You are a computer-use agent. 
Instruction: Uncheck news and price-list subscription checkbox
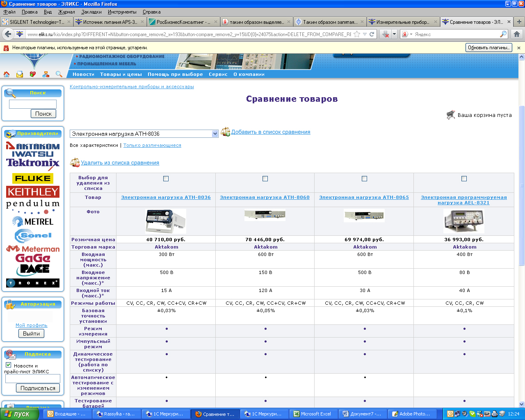(x=8, y=365)
